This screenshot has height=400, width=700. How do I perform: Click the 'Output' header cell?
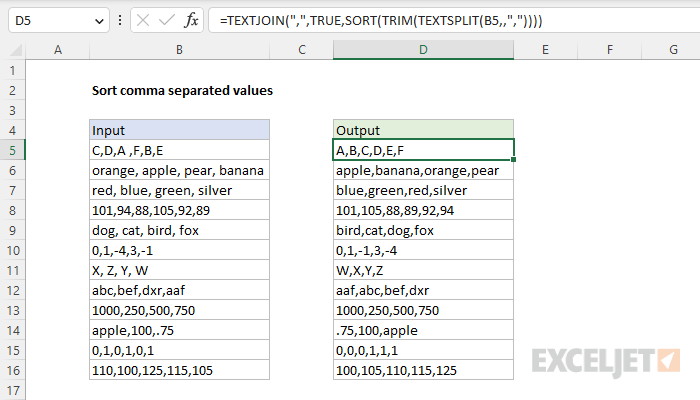(x=423, y=130)
